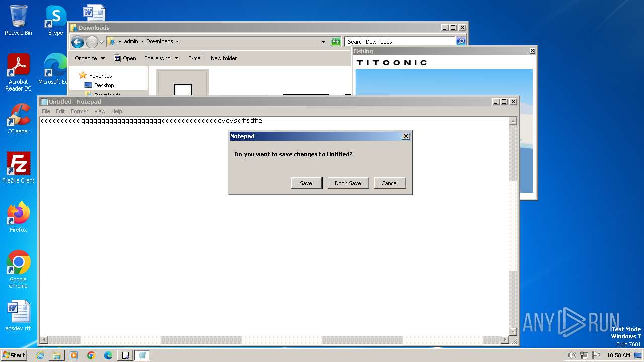Viewport: 644px width, 362px height.
Task: Open the Start menu
Action: click(14, 355)
